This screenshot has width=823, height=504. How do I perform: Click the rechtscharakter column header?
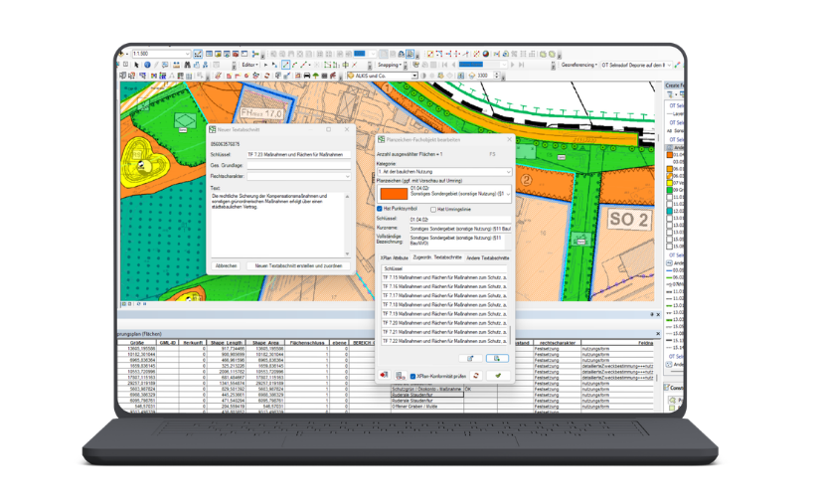[x=557, y=342]
